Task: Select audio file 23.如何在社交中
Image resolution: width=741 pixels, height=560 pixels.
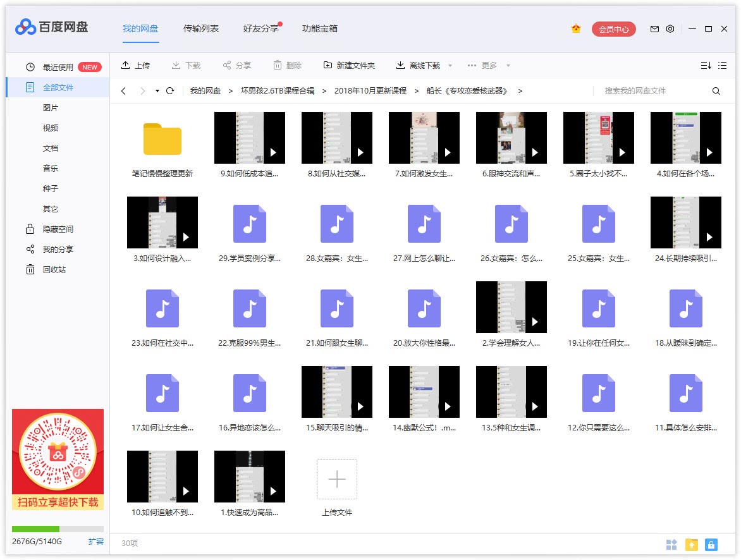Action: pyautogui.click(x=162, y=308)
